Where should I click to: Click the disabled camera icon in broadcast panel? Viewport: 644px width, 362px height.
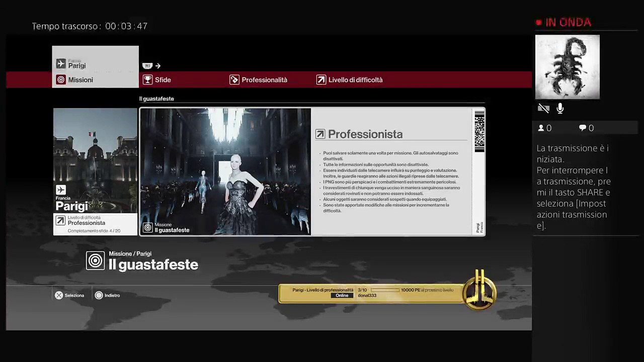coord(543,109)
